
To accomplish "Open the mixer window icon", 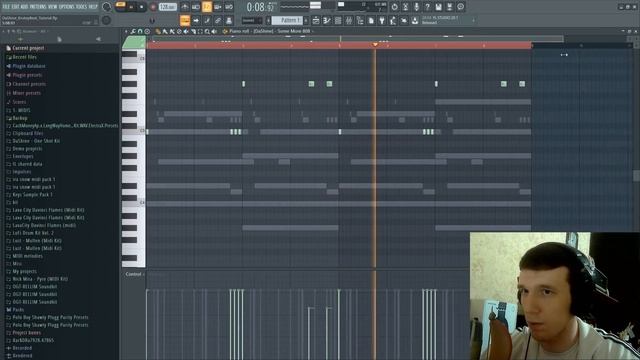I will pyautogui.click(x=349, y=20).
